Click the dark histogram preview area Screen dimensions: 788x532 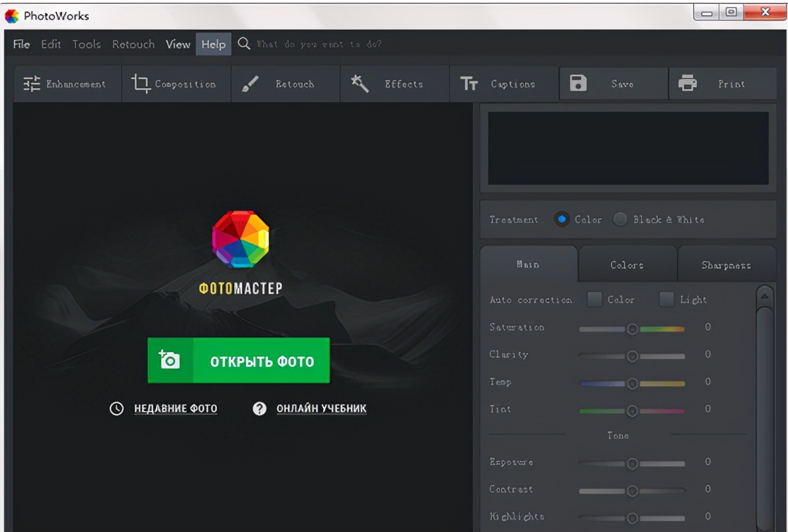tap(628, 148)
